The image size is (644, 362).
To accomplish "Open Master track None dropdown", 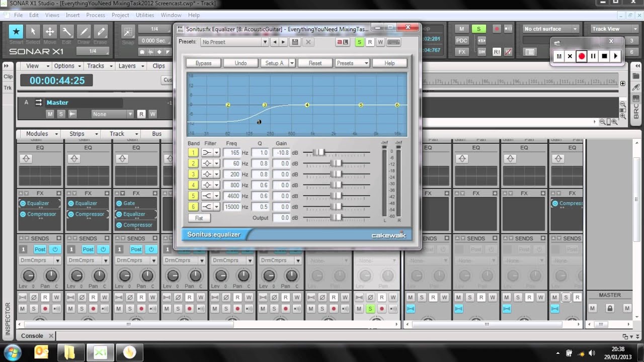I will 113,114.
